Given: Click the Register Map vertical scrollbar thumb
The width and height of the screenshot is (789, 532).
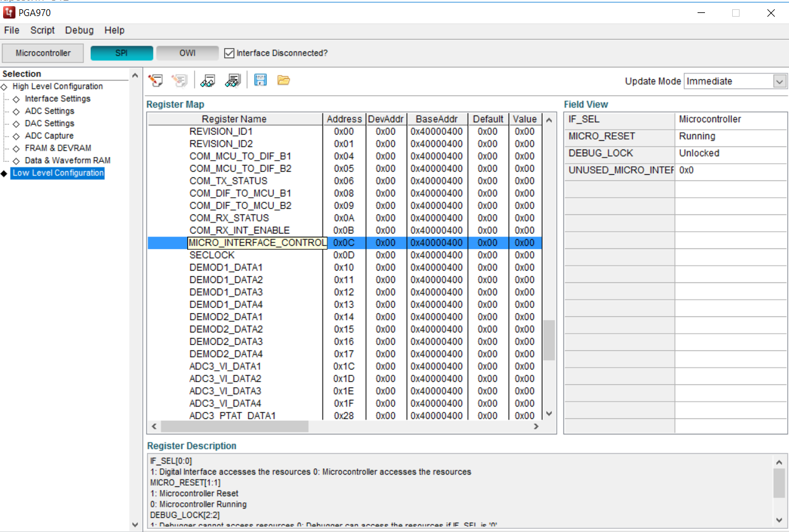Looking at the screenshot, I should point(549,340).
